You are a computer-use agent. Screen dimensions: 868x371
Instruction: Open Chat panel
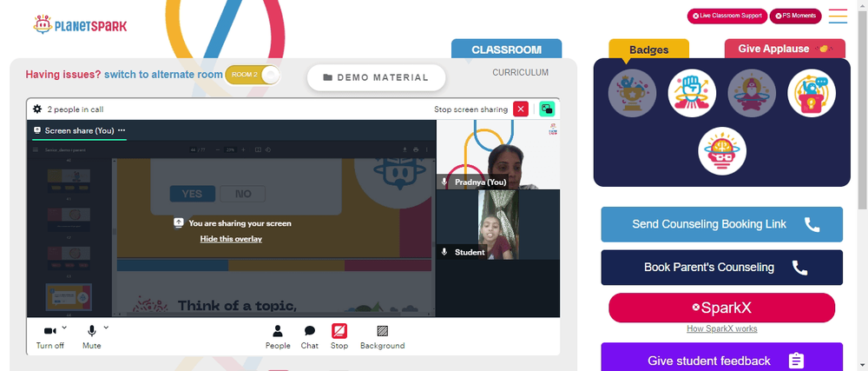tap(310, 337)
